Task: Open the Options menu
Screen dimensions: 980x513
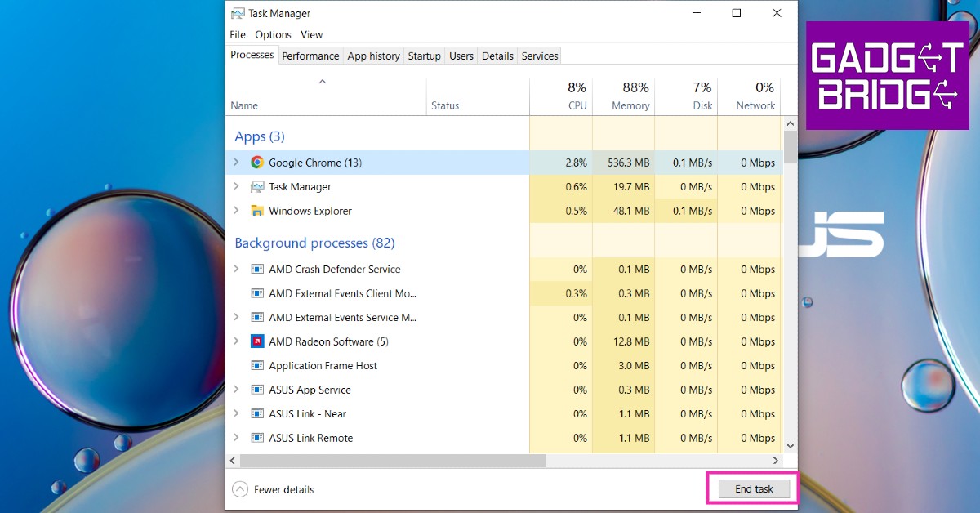Action: click(273, 34)
